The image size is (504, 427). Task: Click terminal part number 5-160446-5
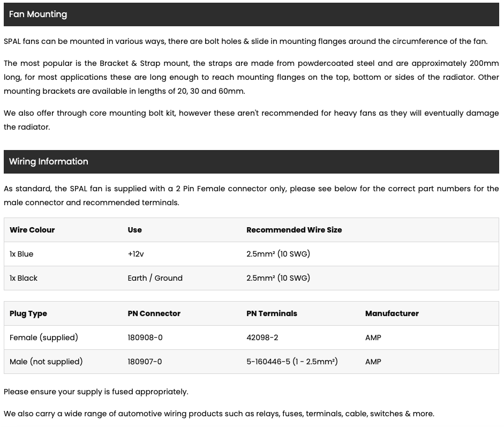coord(268,362)
